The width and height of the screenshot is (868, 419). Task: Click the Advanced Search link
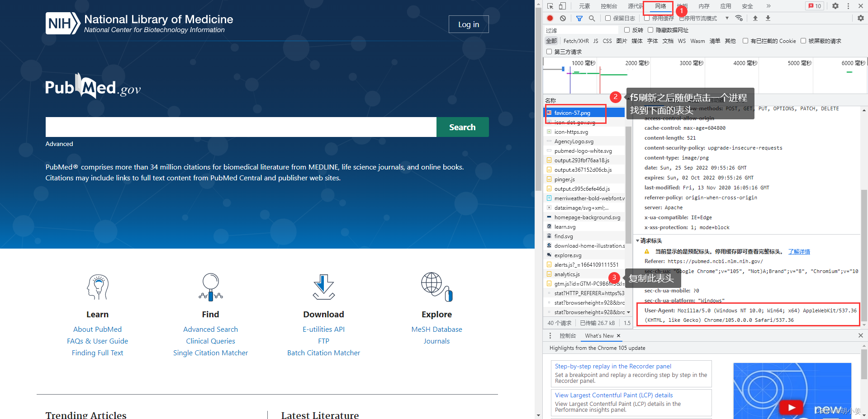pyautogui.click(x=210, y=329)
